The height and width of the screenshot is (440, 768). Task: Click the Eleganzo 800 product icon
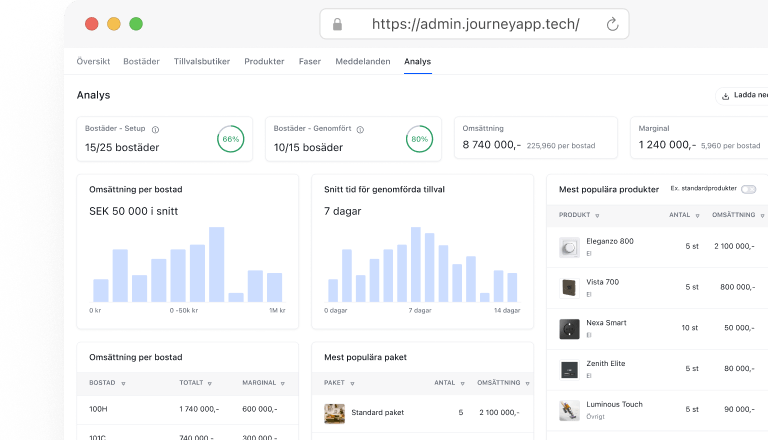point(569,247)
